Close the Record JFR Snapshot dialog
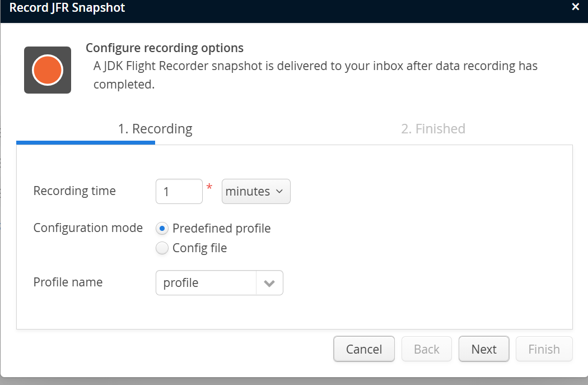 click(x=575, y=7)
